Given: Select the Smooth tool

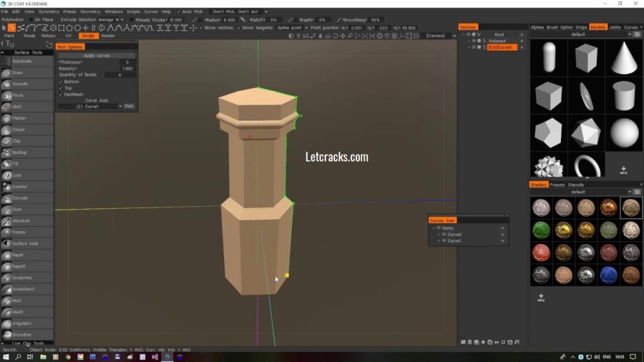Looking at the screenshot, I should [x=27, y=84].
